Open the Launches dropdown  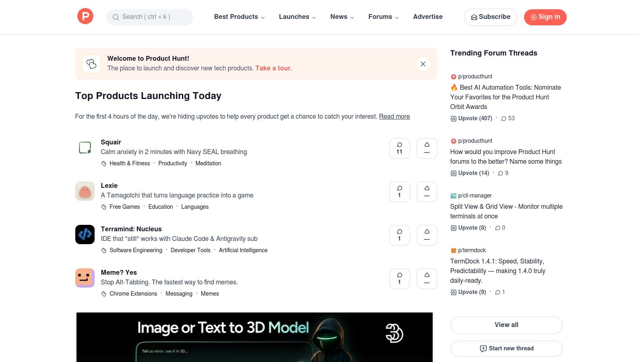297,17
